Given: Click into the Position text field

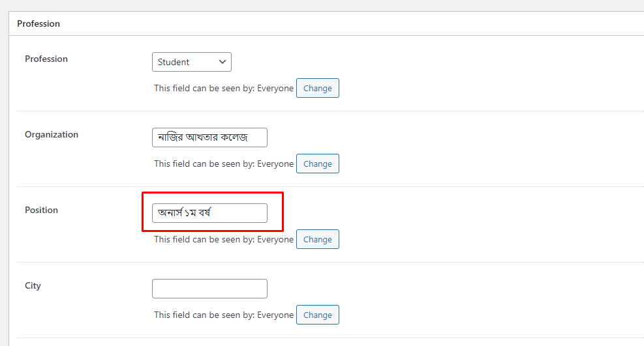Looking at the screenshot, I should pyautogui.click(x=209, y=213).
